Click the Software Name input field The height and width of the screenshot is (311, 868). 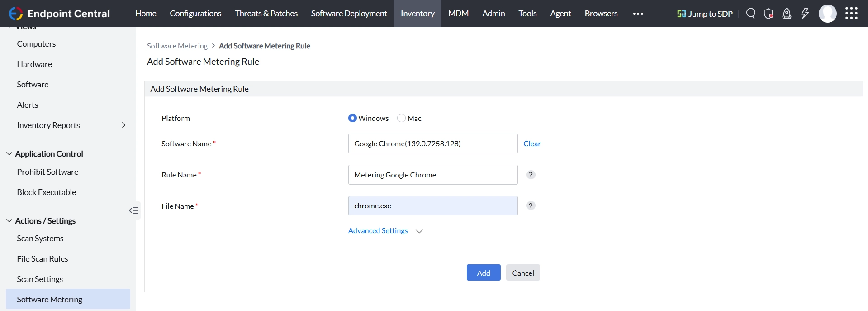click(x=433, y=144)
